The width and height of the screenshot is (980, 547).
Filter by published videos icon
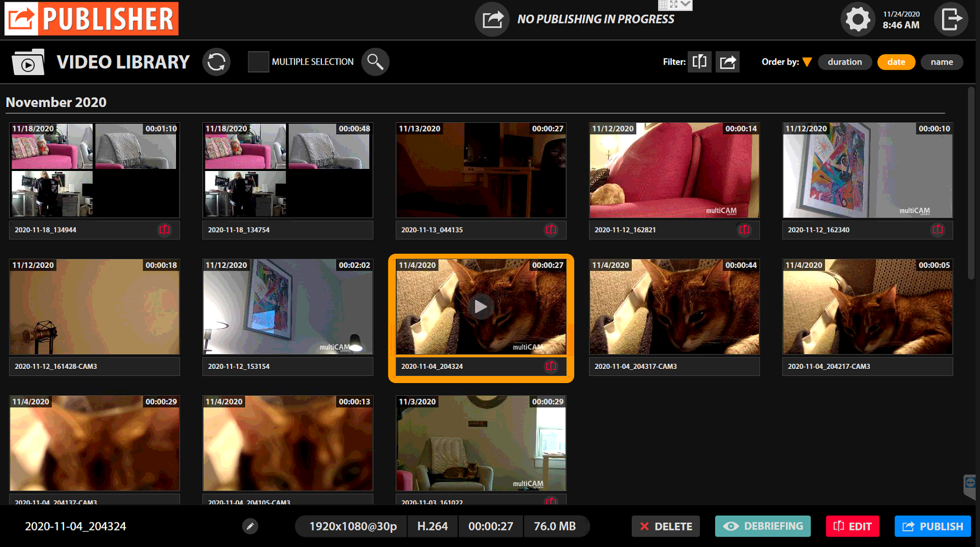tap(728, 62)
